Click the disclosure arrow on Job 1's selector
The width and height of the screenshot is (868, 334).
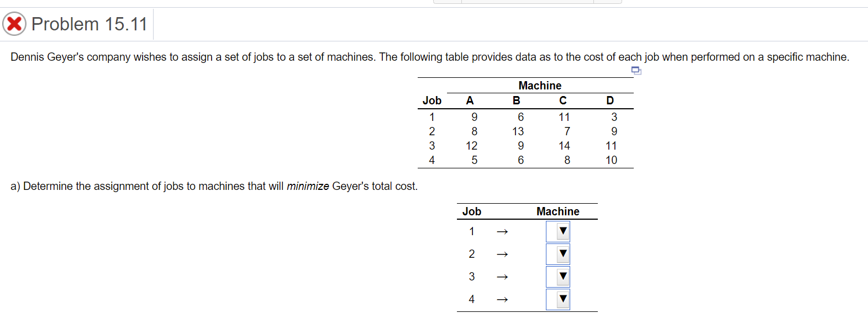562,231
